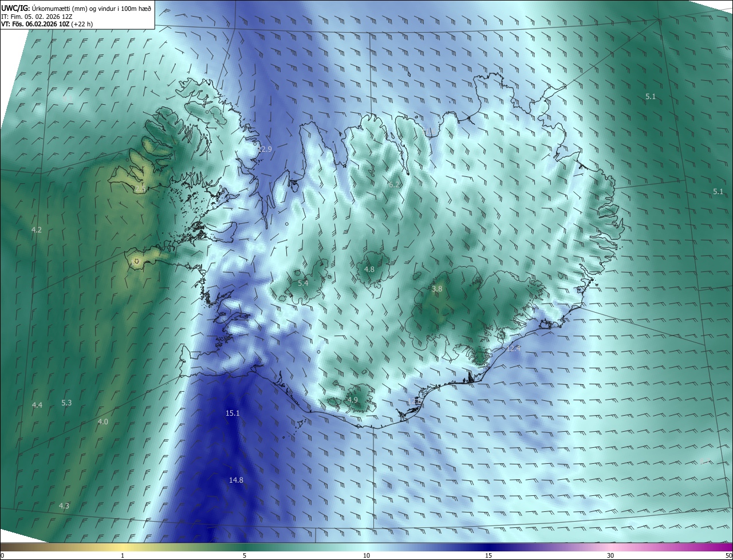
Task: Click the 4.3 value label on the map
Action: coord(64,506)
